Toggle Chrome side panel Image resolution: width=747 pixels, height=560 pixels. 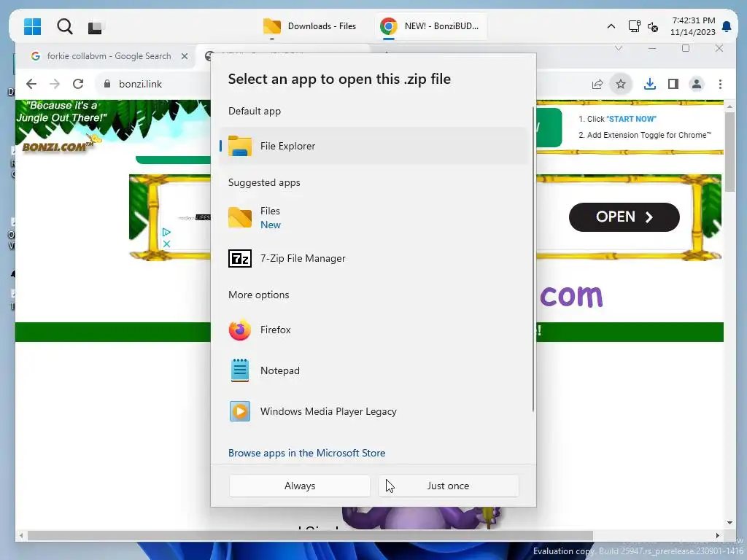point(673,85)
